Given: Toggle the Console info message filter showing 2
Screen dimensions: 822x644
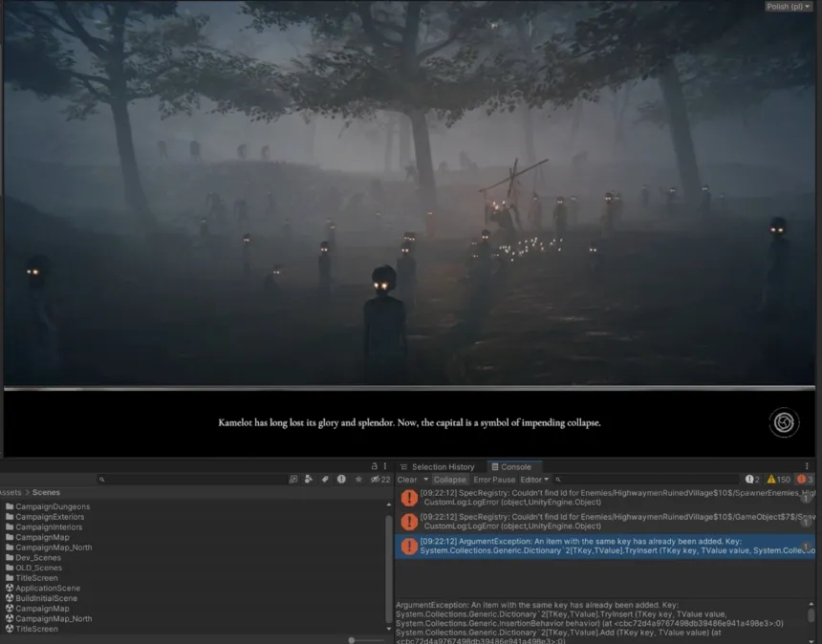Looking at the screenshot, I should pos(752,480).
